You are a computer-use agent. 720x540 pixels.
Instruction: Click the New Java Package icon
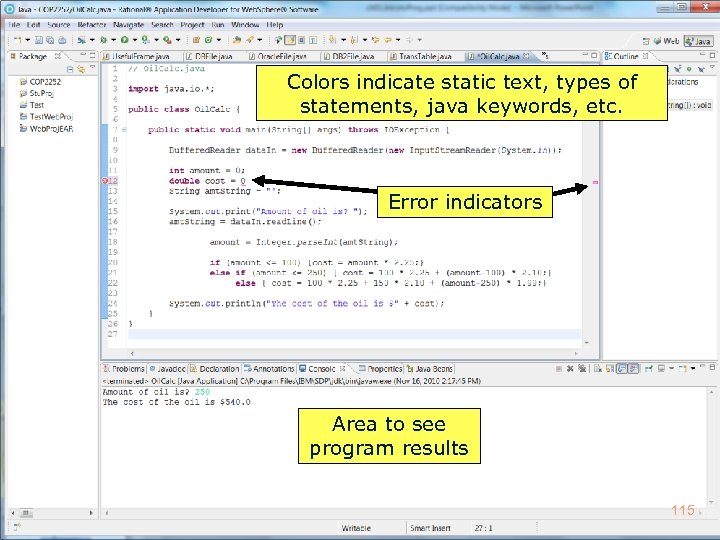click(196, 40)
